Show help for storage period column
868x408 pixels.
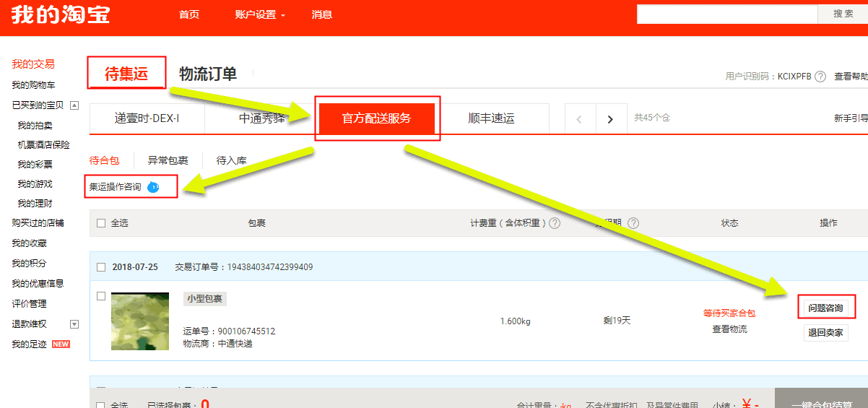633,223
